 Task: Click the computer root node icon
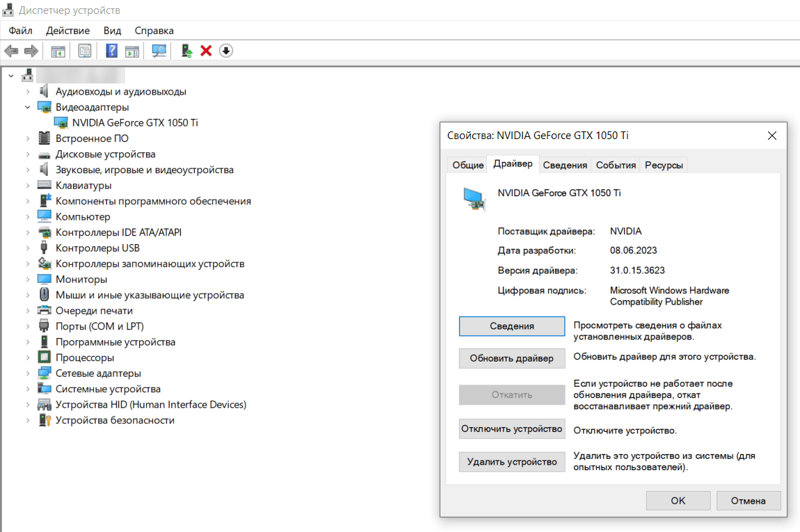[28, 76]
